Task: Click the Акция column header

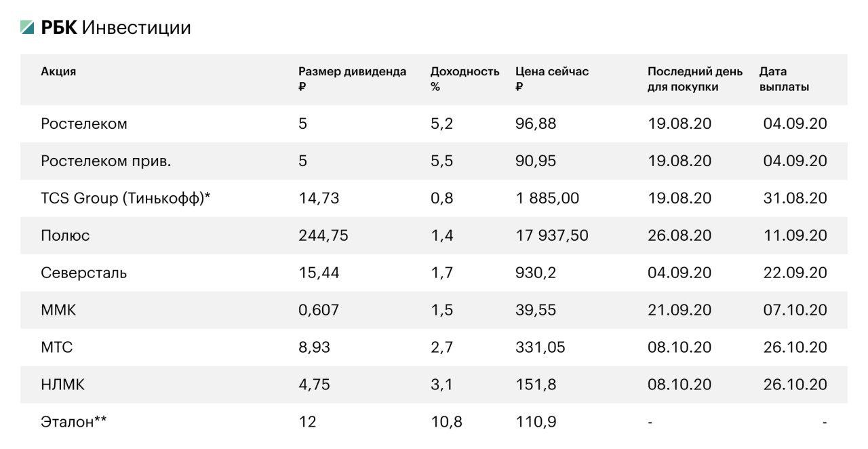Action: 58,71
